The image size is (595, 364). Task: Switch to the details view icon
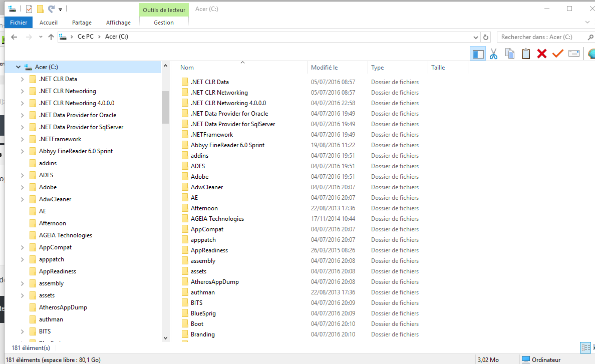585,347
